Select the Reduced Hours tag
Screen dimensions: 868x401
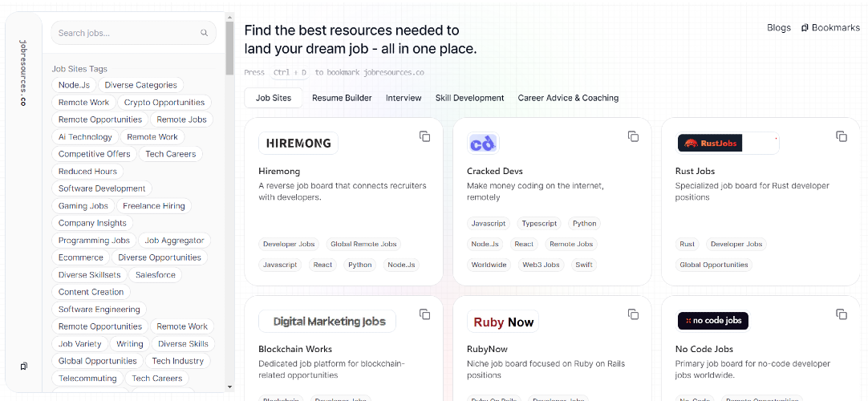87,172
